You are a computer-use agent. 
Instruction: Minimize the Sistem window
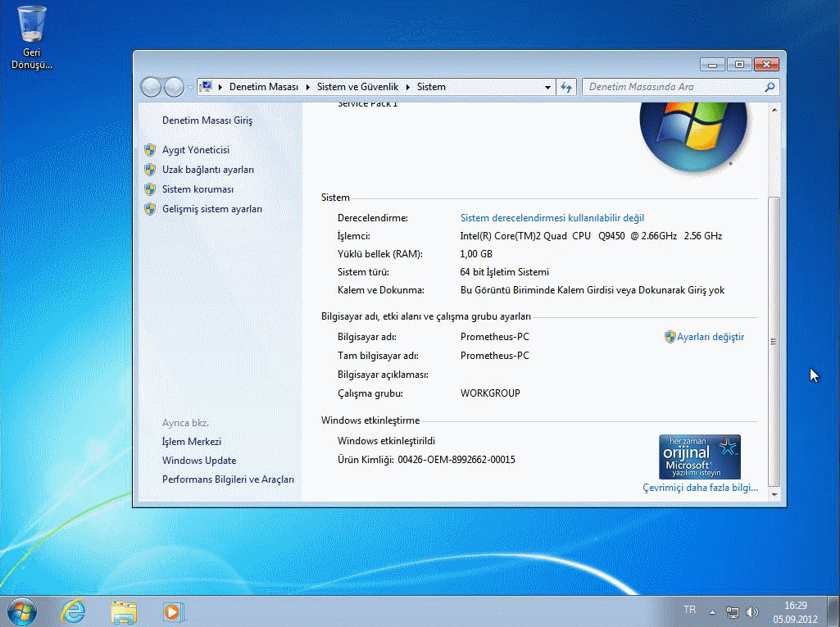click(x=712, y=64)
